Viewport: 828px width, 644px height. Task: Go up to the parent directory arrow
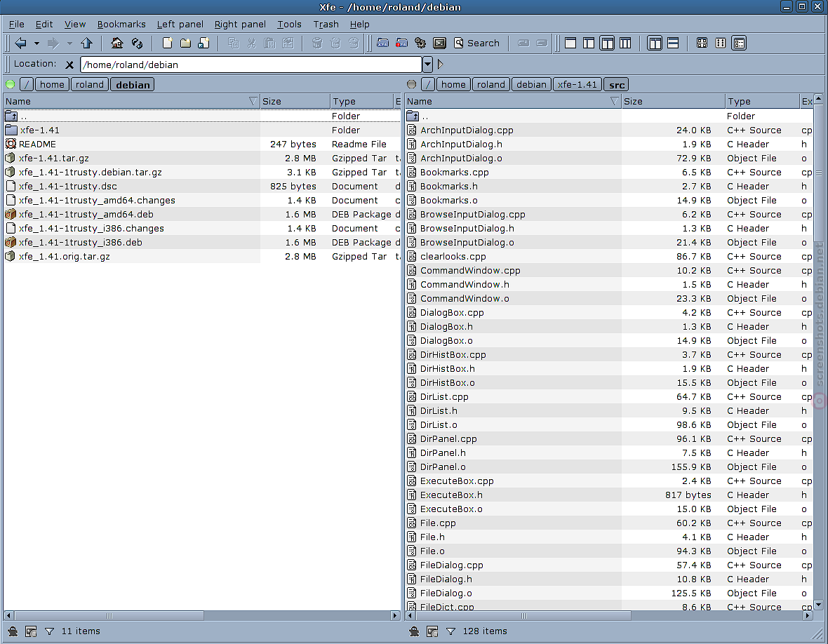tap(86, 43)
